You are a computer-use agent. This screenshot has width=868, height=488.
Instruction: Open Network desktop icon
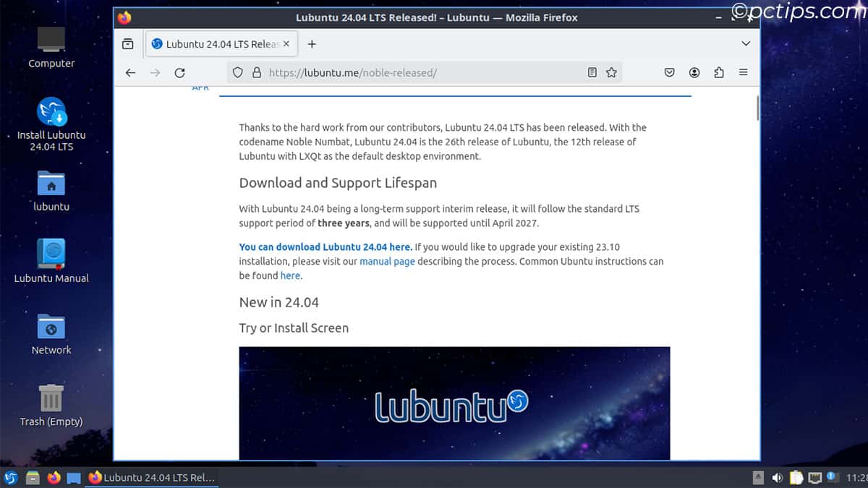click(51, 334)
